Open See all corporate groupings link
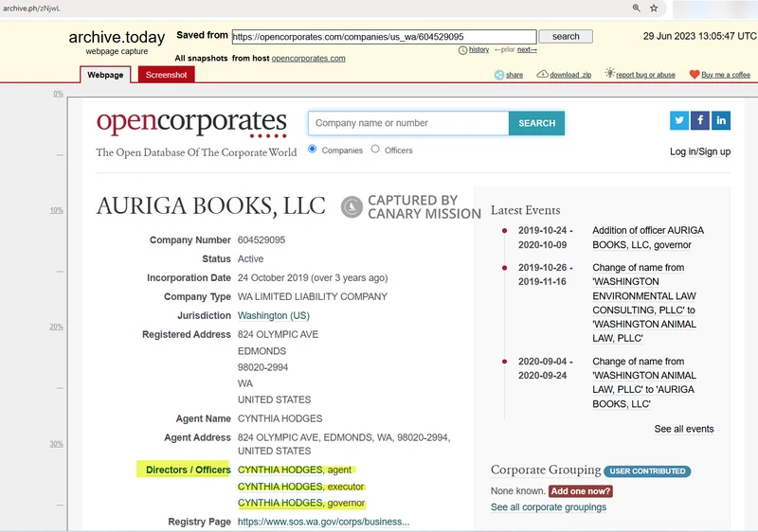Screen dimensions: 758x532 [x=549, y=506]
